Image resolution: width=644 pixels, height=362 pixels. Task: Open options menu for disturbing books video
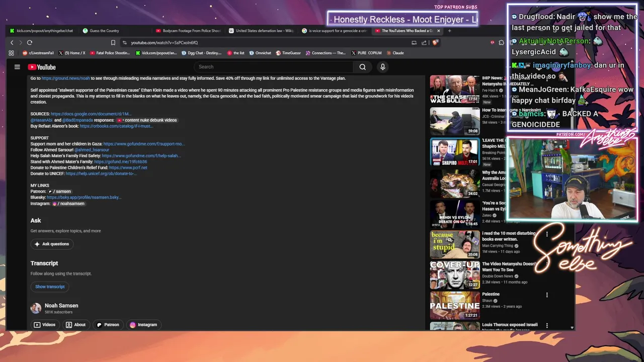pos(547,234)
